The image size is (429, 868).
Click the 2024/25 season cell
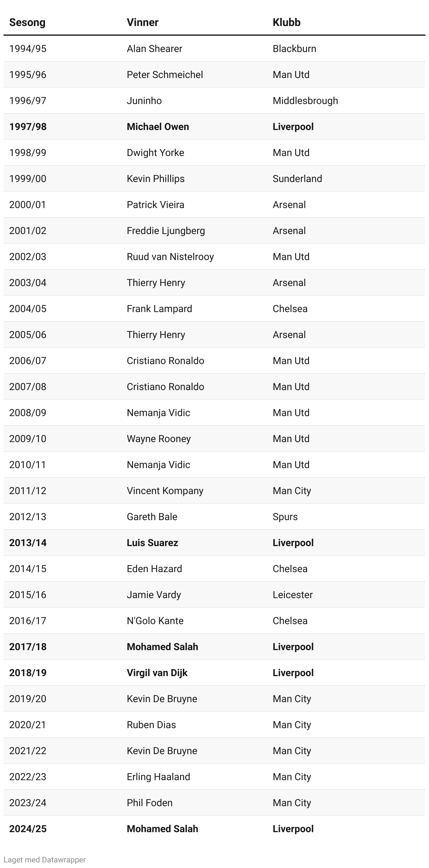[x=28, y=829]
